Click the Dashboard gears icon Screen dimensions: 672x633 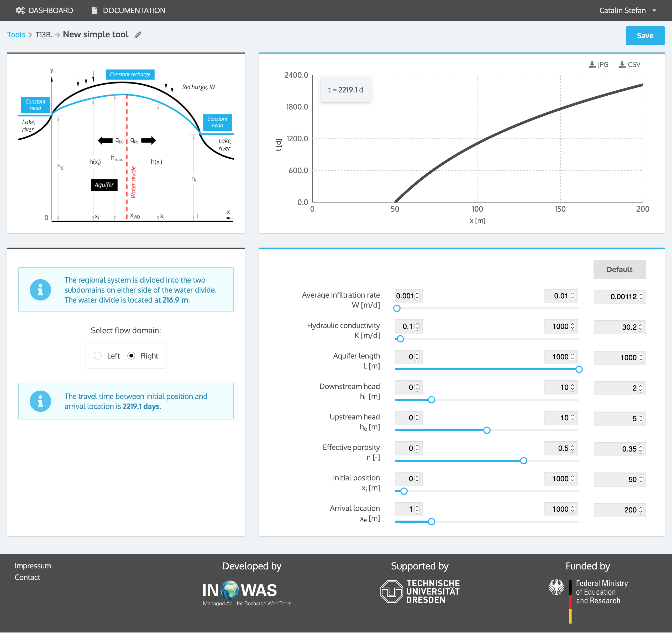20,11
